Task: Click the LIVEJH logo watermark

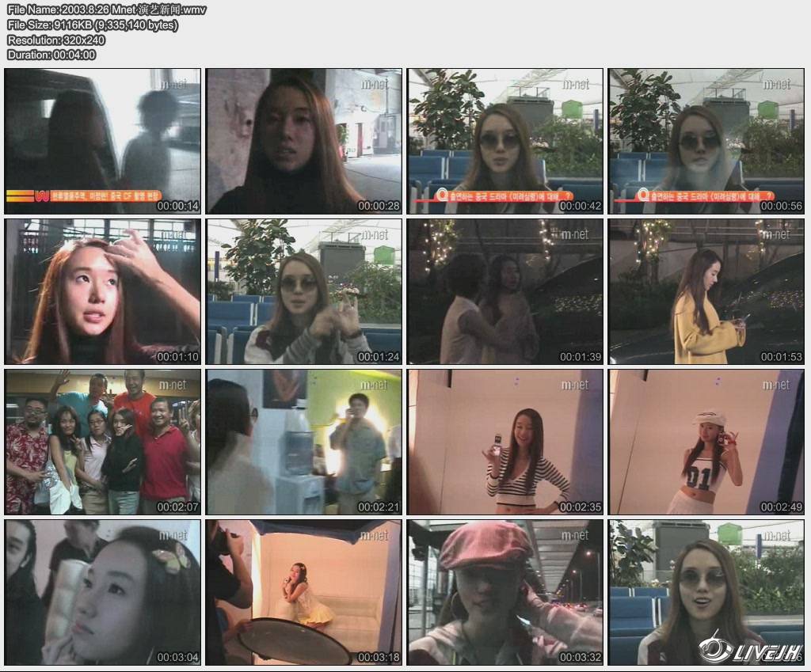Action: [751, 651]
